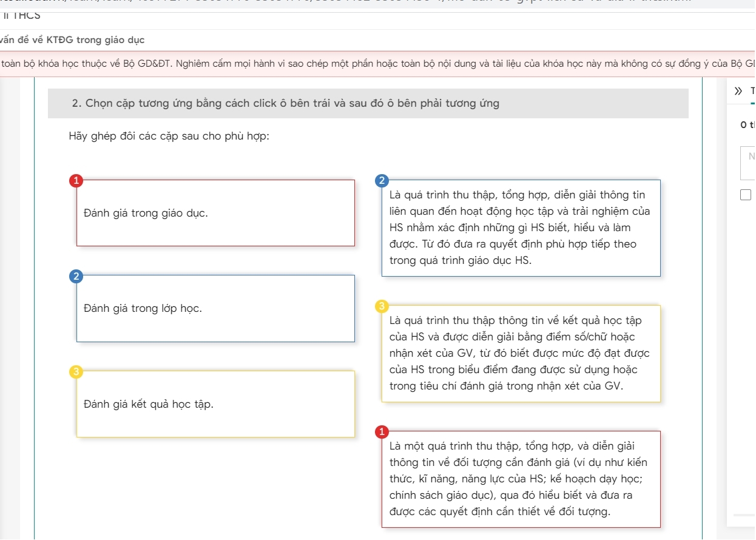Click blue badge 2 on 'Đánh giá trong lớp học'
This screenshot has width=756, height=540.
click(x=75, y=276)
